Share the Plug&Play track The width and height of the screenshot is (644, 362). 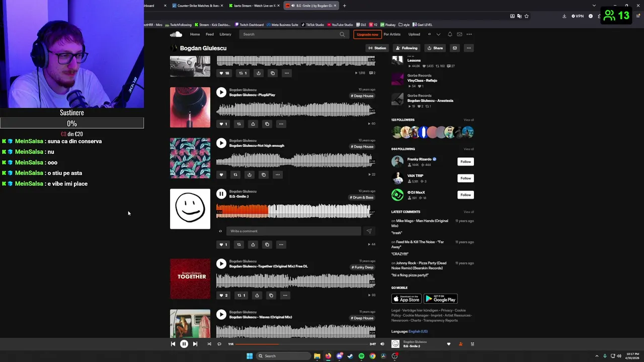click(253, 124)
